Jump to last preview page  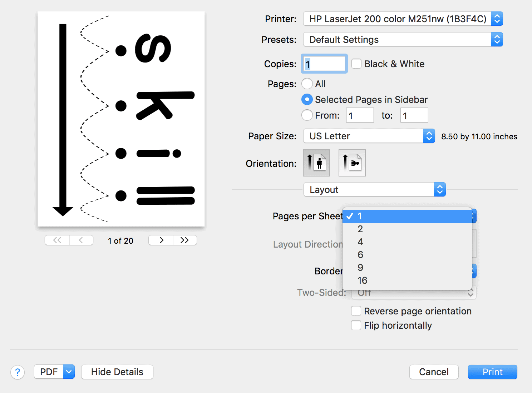(x=185, y=240)
